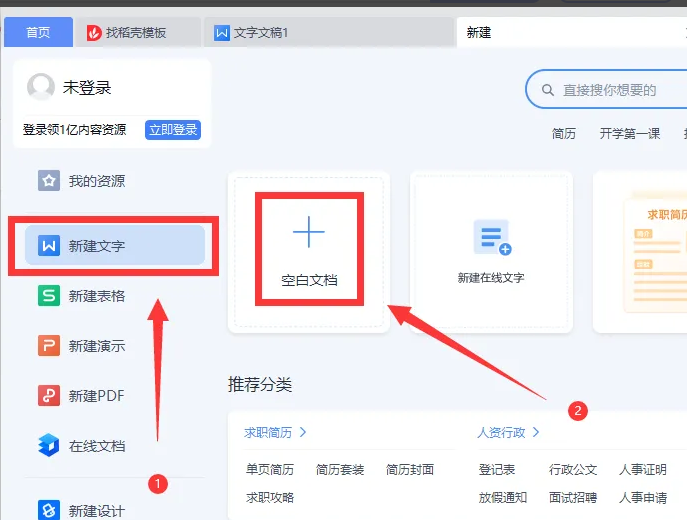The width and height of the screenshot is (687, 520).
Task: Select the 新建 tab
Action: 572,32
